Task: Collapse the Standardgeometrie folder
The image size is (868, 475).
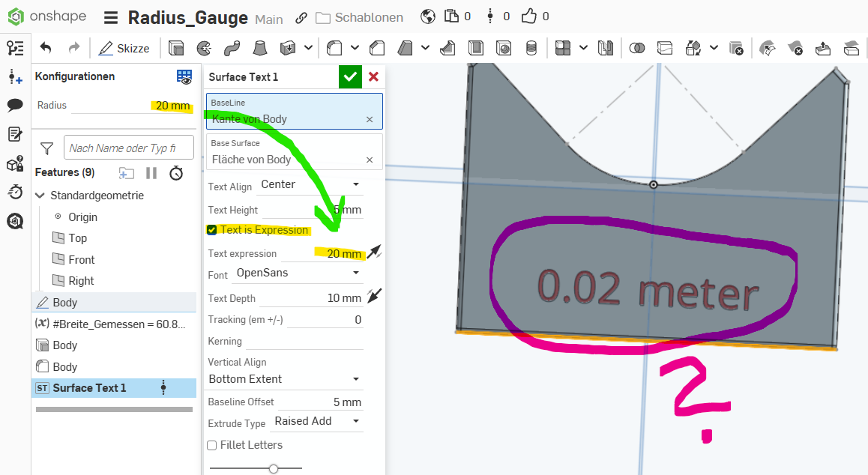Action: point(40,196)
